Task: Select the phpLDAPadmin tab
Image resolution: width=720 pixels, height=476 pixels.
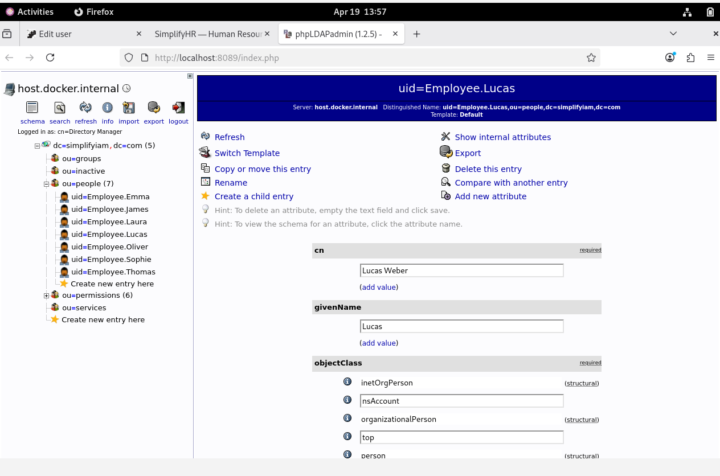Action: (x=341, y=34)
